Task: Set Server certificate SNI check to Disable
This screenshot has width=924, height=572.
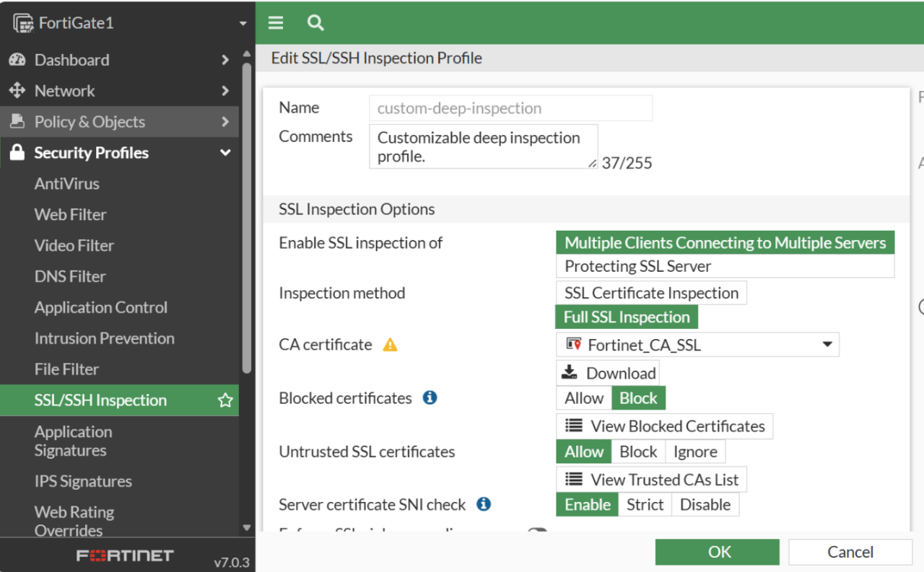Action: click(705, 504)
